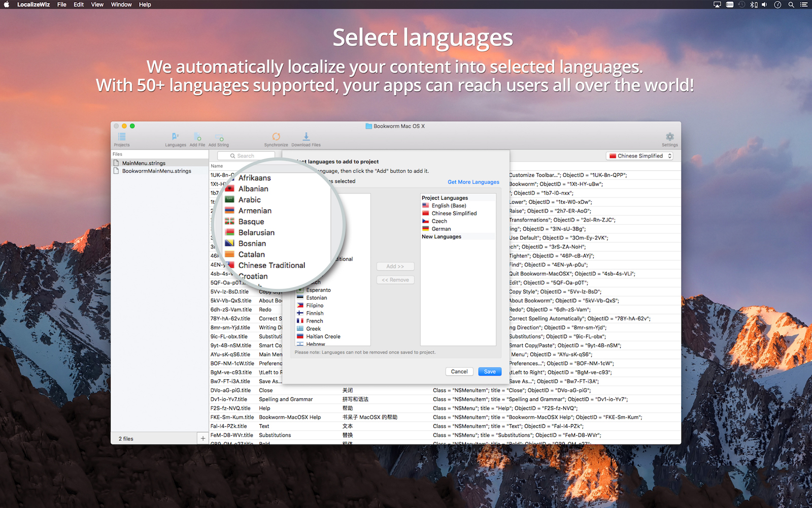Screen dimensions: 812x508
Task: Select Haitian Creole in the languages list
Action: (x=323, y=336)
